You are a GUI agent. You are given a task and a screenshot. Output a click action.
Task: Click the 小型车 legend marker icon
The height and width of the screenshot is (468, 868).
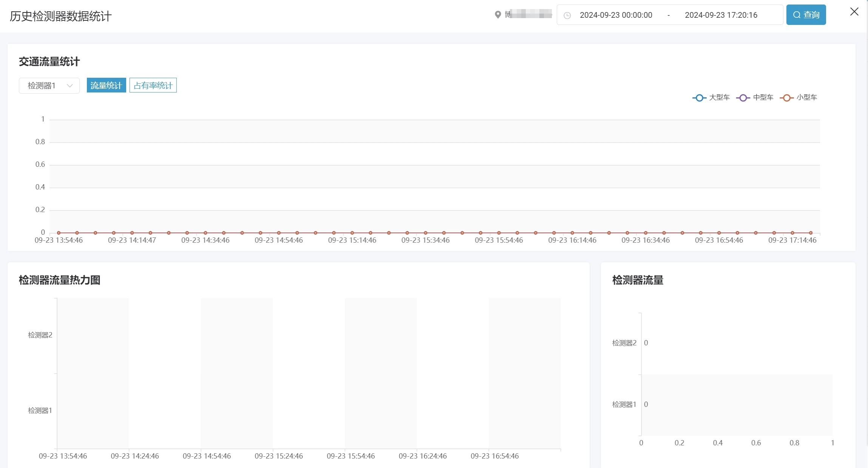[786, 98]
